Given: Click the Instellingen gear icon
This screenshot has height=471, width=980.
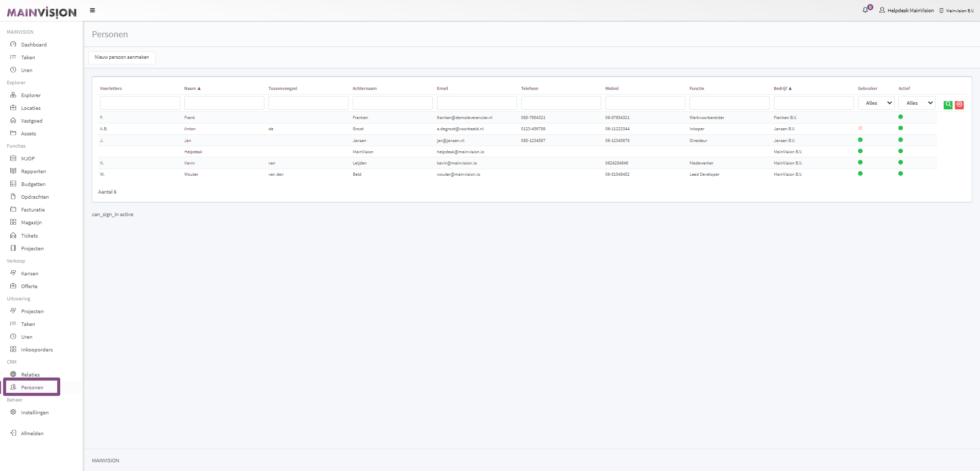Looking at the screenshot, I should click(x=13, y=412).
